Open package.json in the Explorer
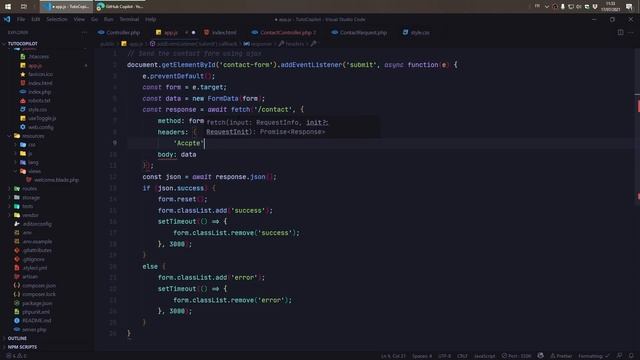The image size is (640, 360). point(37,303)
